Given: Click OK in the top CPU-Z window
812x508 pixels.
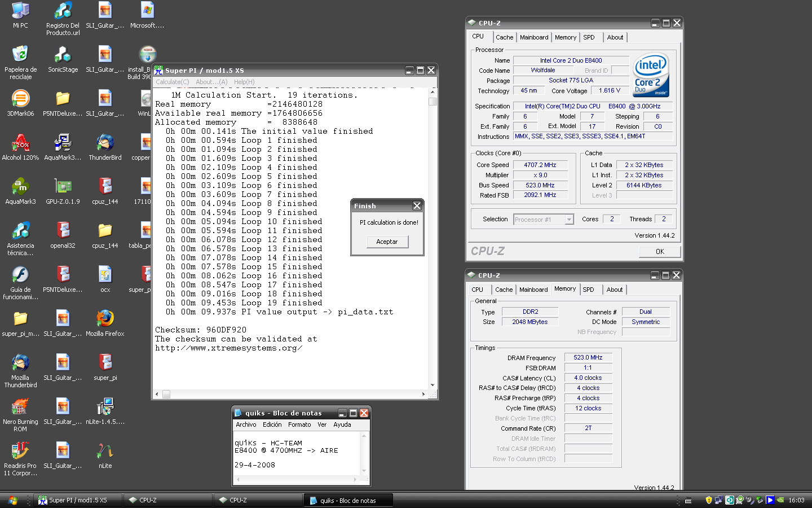Looking at the screenshot, I should coord(660,252).
